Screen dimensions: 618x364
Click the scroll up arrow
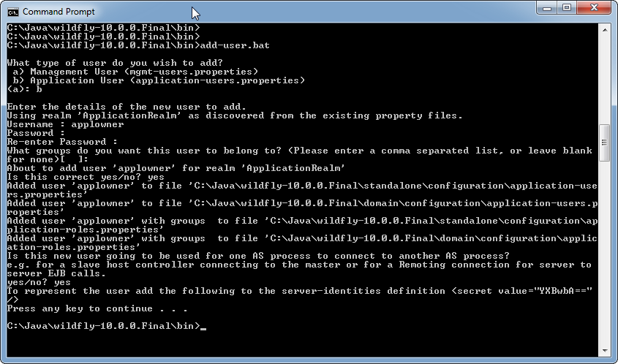605,30
